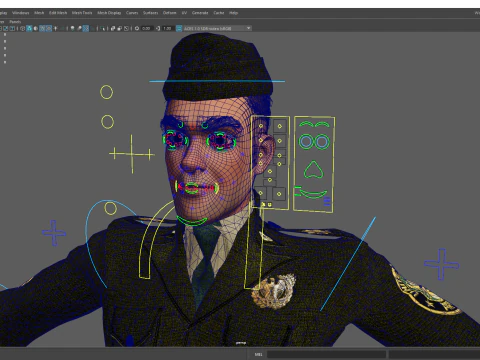This screenshot has height=360, width=480.
Task: Open the Generate menu
Action: tap(200, 13)
